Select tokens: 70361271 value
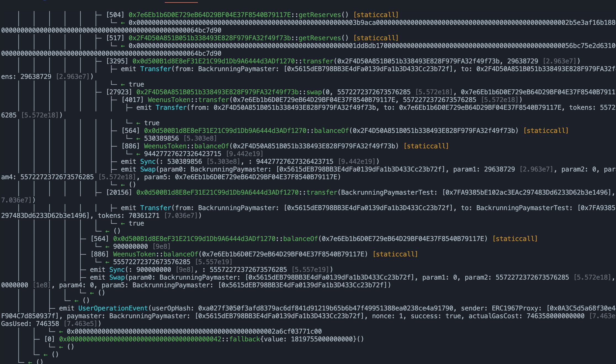This screenshot has width=616, height=364. [144, 215]
